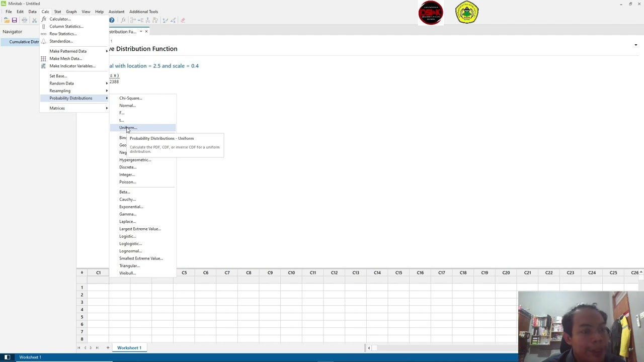Click the Print toolbar icon
This screenshot has width=644, height=362.
pyautogui.click(x=24, y=20)
